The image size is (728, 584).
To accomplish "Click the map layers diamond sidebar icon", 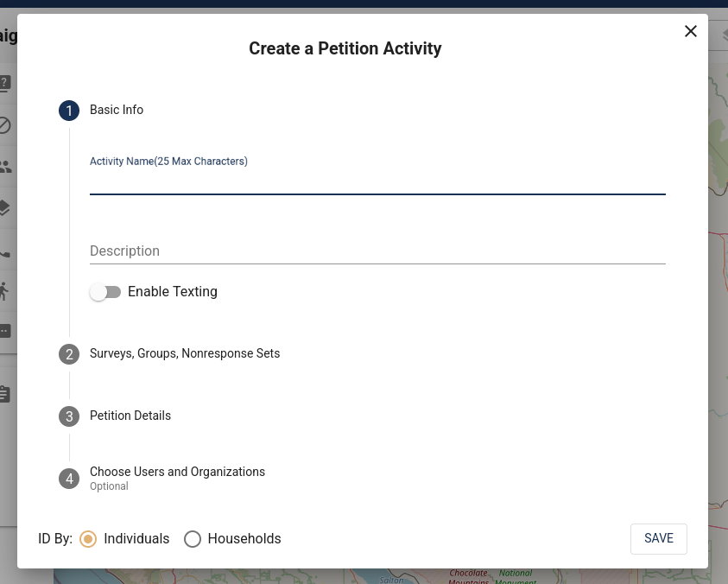I will (3, 207).
